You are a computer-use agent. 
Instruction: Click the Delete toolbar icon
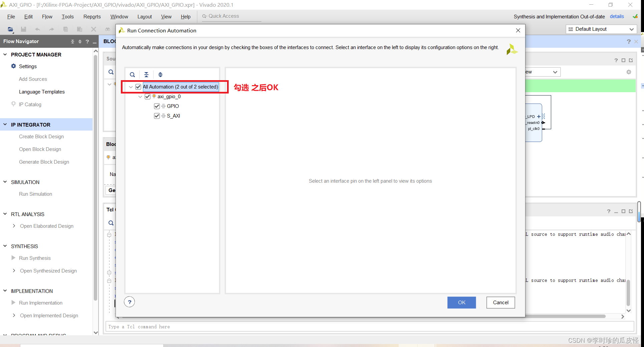93,29
